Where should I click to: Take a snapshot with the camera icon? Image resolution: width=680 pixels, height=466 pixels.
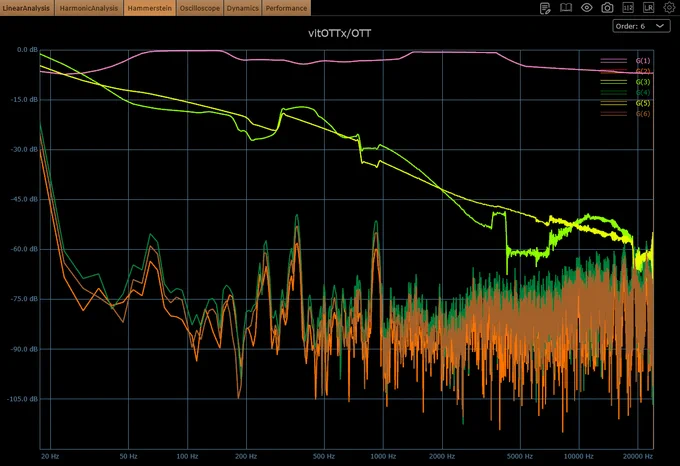pos(608,7)
